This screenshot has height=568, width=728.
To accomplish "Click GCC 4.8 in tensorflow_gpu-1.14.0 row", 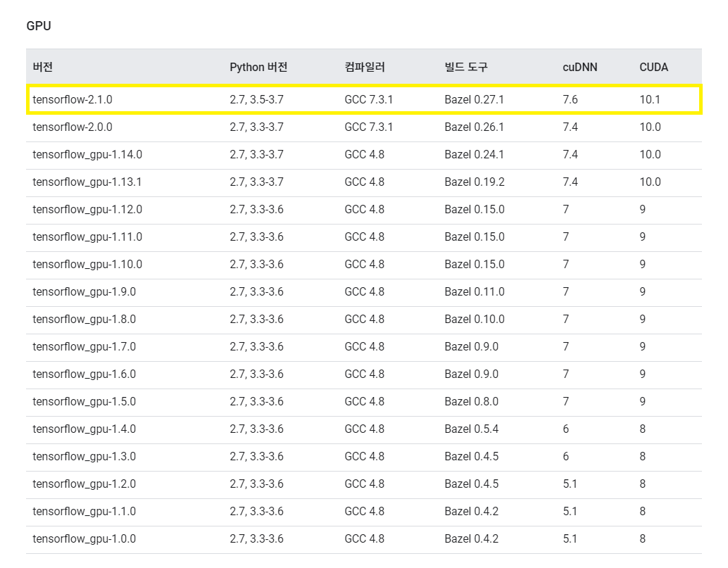I will click(x=365, y=154).
